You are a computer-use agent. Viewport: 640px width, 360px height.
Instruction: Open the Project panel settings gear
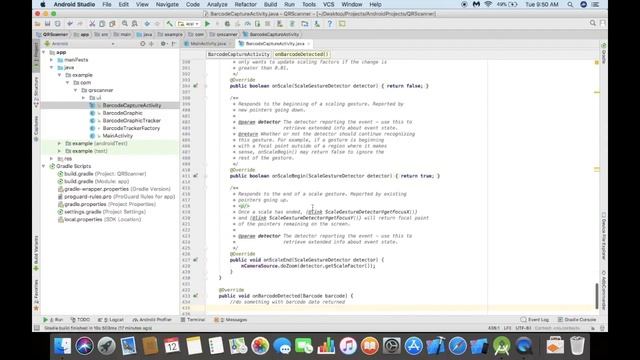tap(163, 44)
